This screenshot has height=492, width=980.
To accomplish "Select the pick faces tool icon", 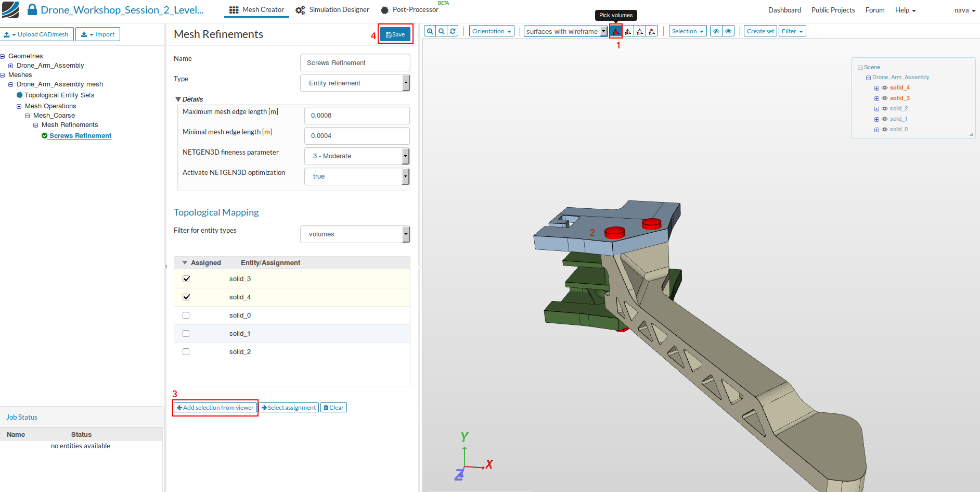I will (x=628, y=31).
